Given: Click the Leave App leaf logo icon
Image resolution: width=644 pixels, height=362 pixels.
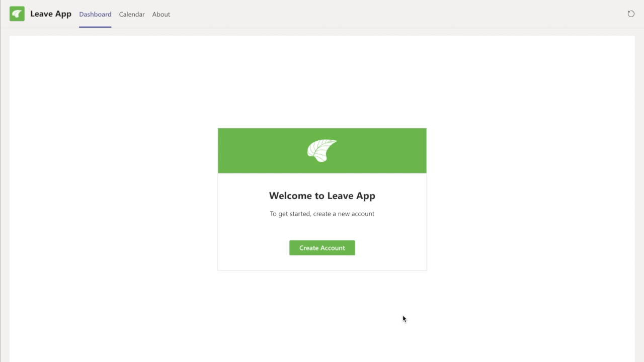Looking at the screenshot, I should point(17,14).
